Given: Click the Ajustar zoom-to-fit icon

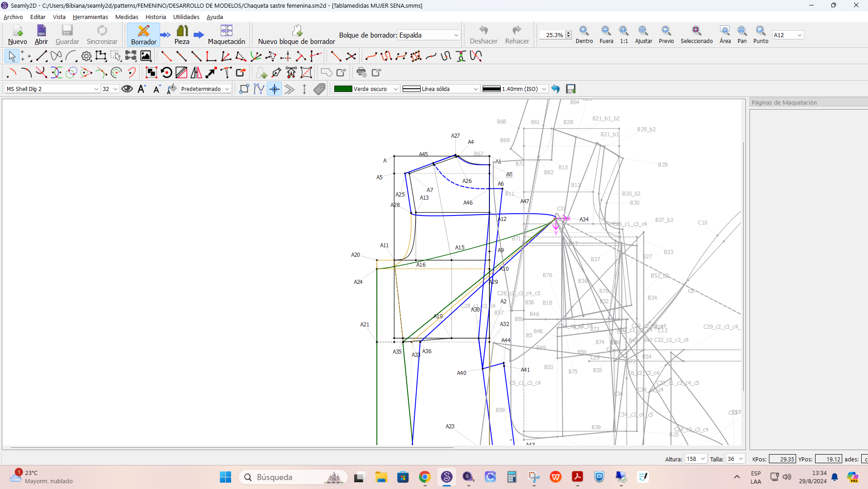Looking at the screenshot, I should [x=643, y=31].
